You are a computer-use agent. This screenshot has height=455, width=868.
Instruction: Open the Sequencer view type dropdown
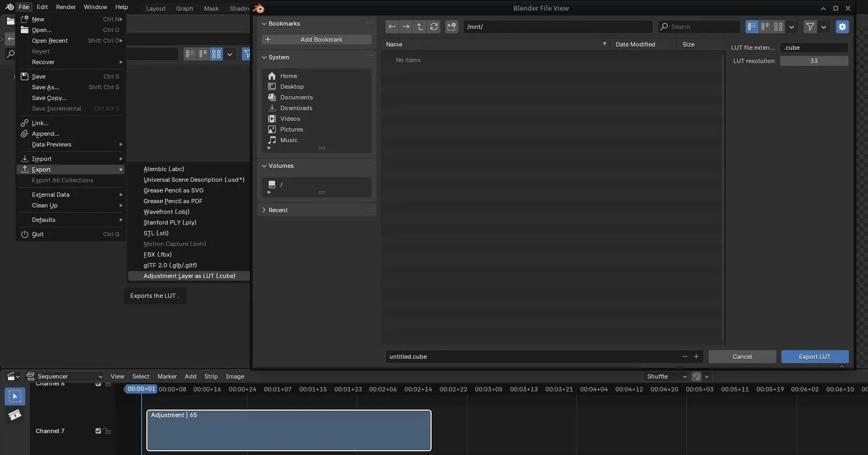[64, 376]
